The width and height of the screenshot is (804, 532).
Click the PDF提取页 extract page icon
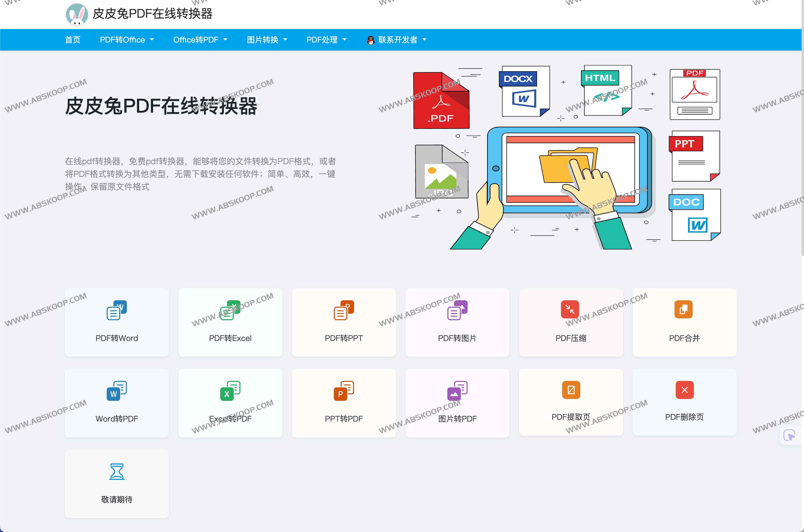571,390
